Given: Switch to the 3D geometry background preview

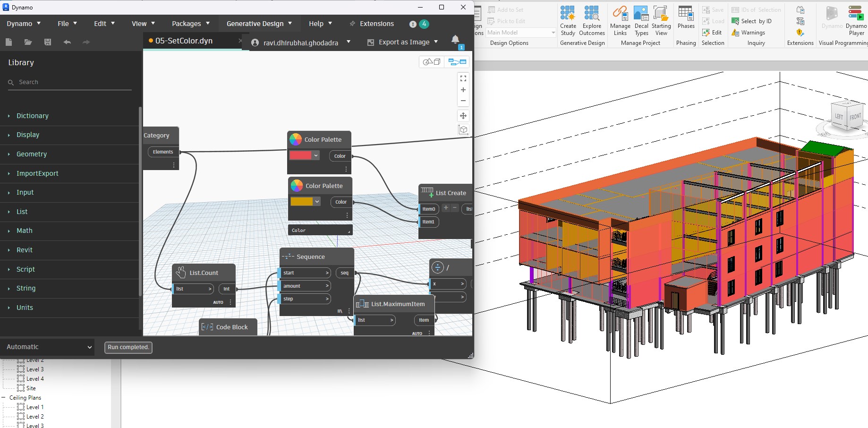Looking at the screenshot, I should coord(431,62).
